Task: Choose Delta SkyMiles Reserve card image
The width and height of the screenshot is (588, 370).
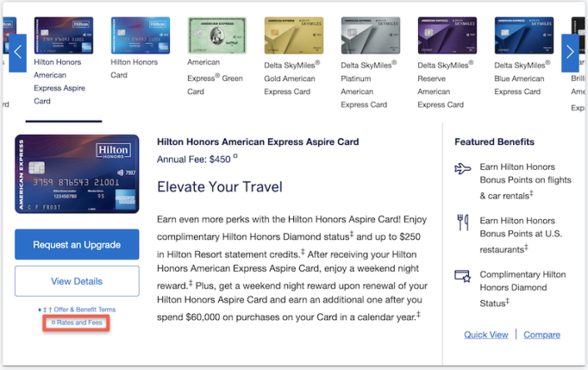Action: pyautogui.click(x=446, y=36)
